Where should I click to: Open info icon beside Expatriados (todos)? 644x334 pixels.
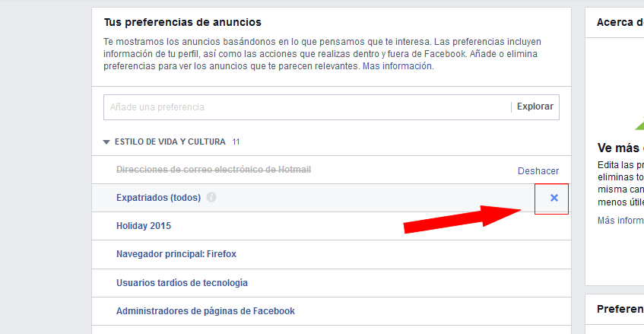(211, 197)
